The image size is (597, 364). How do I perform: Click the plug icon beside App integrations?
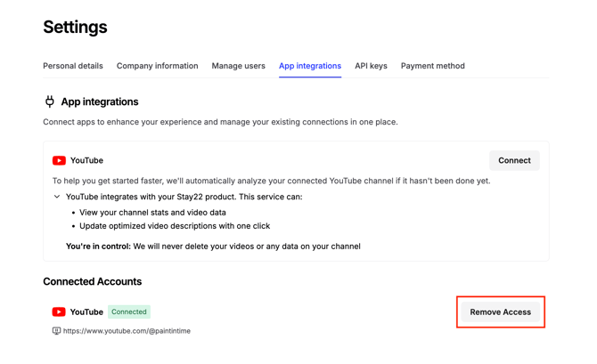coord(50,101)
